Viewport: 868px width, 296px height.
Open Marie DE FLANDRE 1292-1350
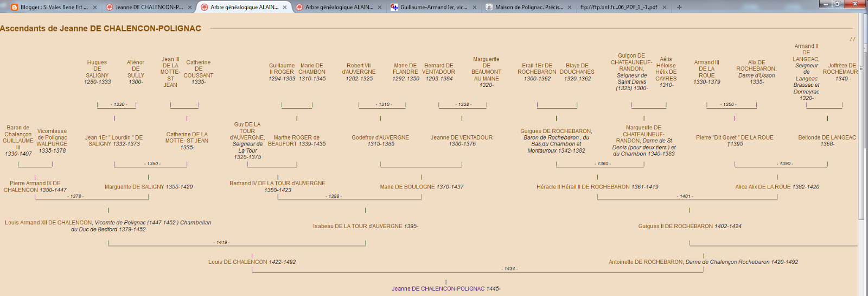(406, 72)
